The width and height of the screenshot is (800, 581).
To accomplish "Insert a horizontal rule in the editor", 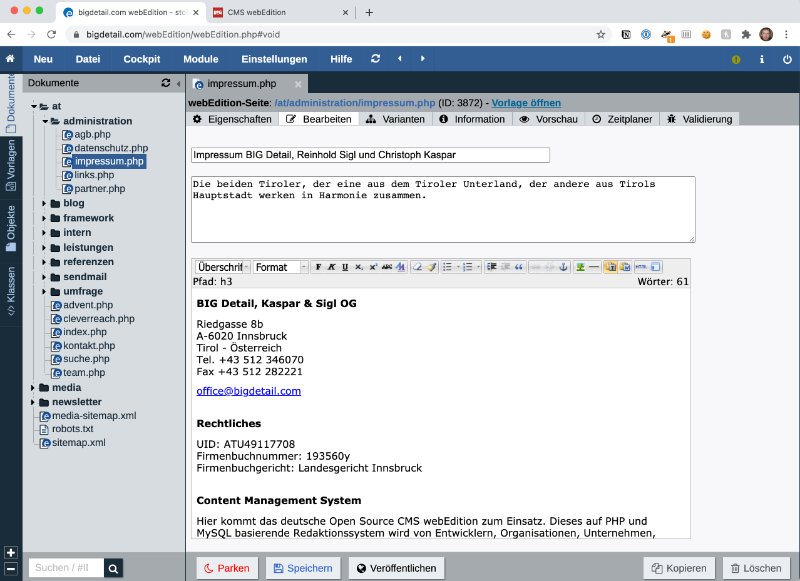I will click(593, 267).
